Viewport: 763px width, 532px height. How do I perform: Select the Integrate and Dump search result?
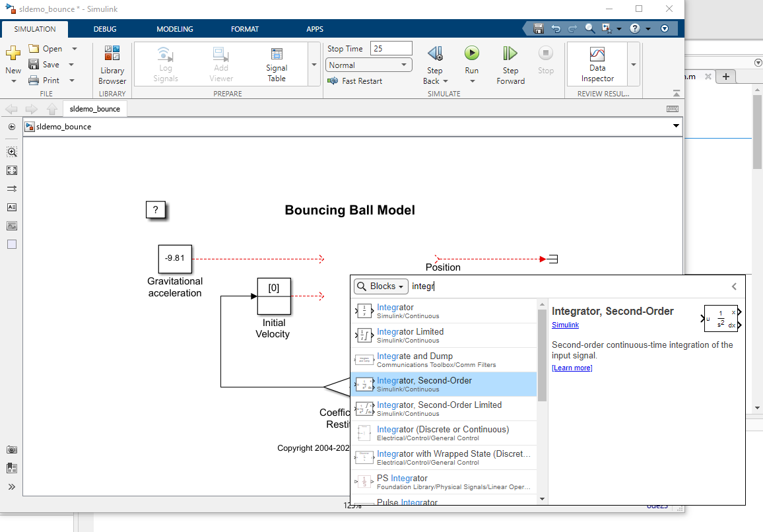(x=444, y=360)
